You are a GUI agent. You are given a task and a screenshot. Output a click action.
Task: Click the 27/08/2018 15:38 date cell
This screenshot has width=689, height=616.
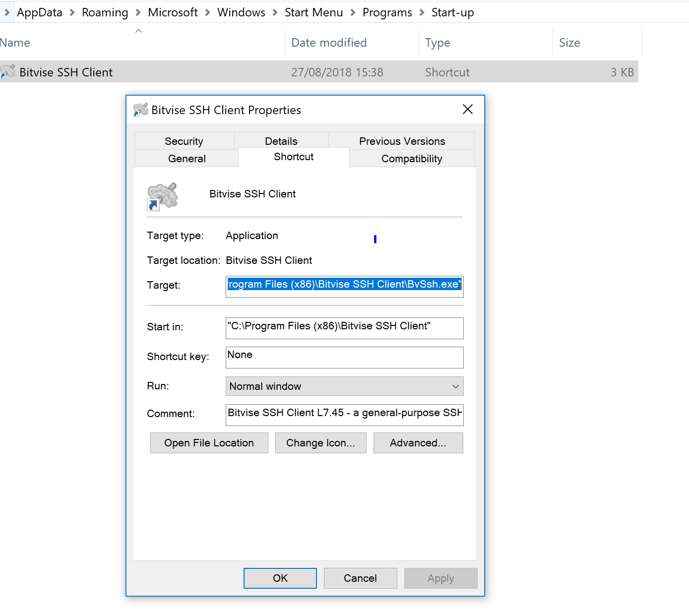[337, 72]
